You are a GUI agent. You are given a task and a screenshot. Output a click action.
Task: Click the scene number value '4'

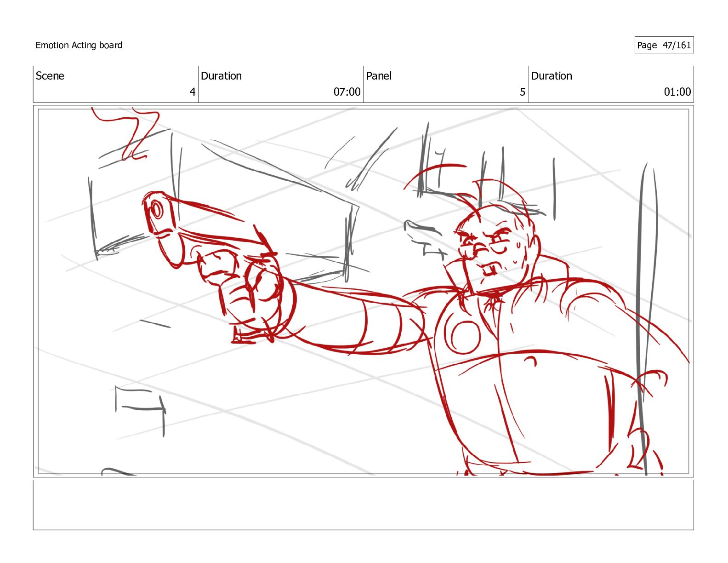193,92
